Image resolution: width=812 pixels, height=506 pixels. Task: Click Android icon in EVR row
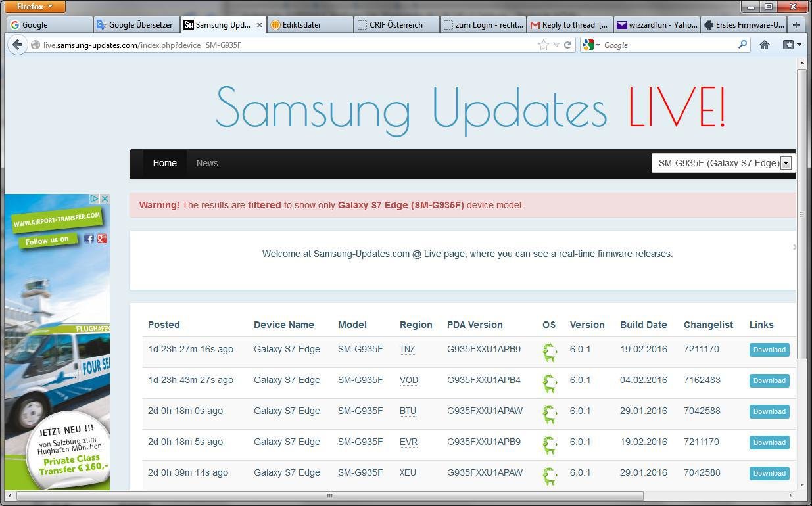tap(550, 445)
